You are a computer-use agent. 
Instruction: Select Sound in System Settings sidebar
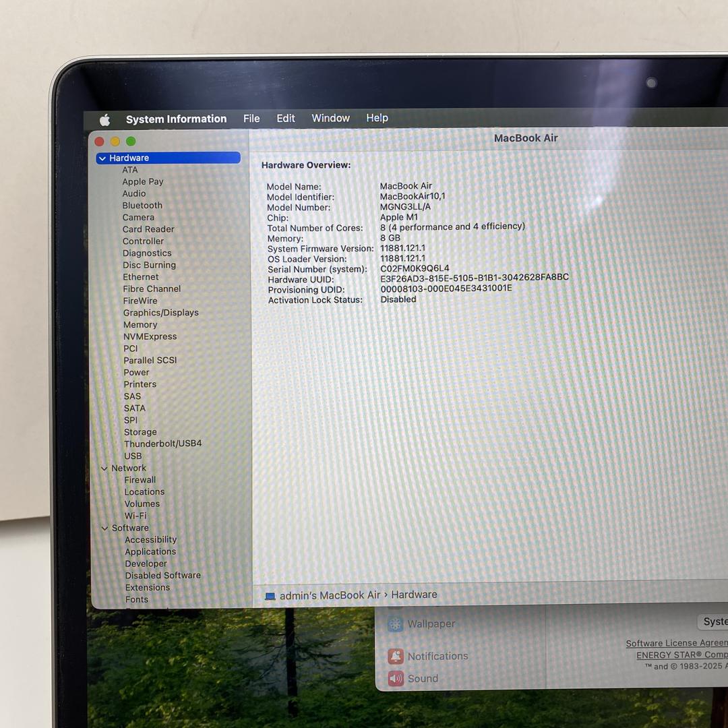423,678
